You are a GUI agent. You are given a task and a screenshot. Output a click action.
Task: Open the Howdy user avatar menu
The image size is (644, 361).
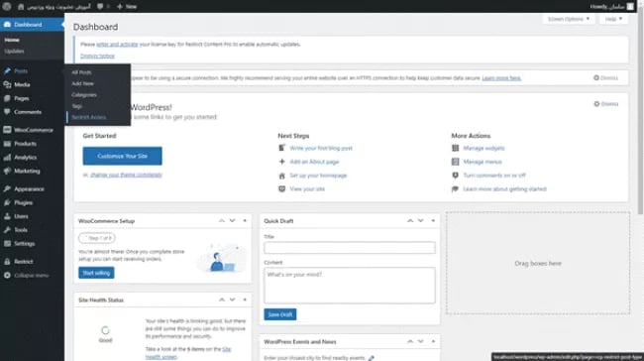pos(630,6)
